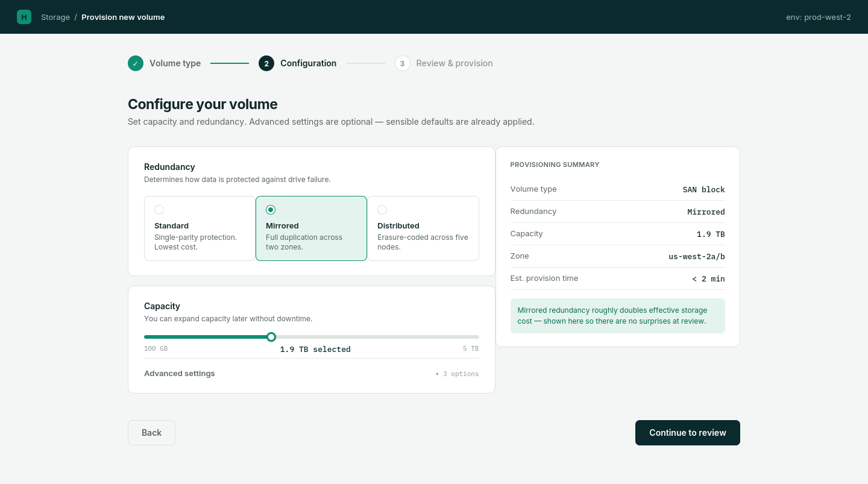Image resolution: width=868 pixels, height=484 pixels.
Task: Click 'You can expand capacity later' hint
Action: pyautogui.click(x=228, y=319)
